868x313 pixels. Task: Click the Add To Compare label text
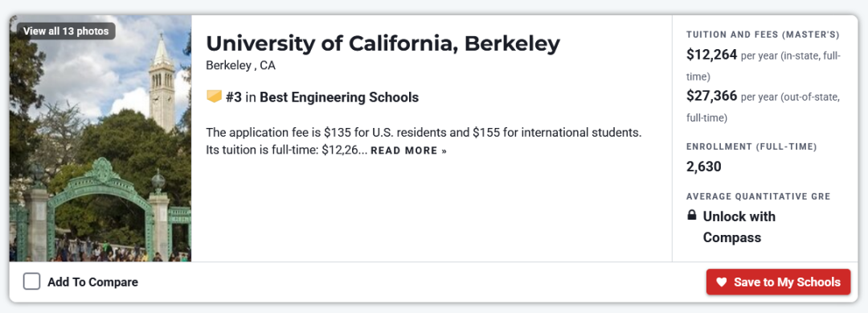click(x=92, y=282)
